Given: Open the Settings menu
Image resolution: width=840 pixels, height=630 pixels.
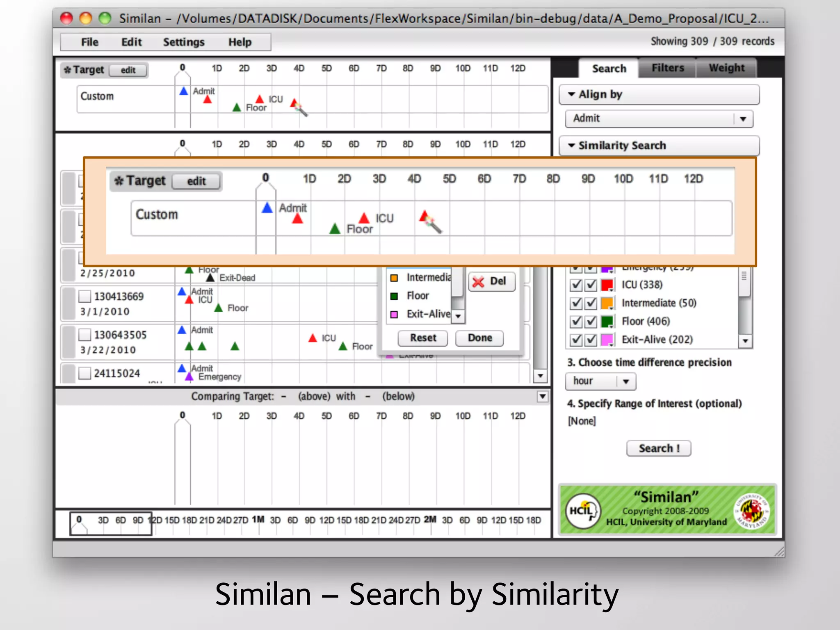Looking at the screenshot, I should click(184, 42).
